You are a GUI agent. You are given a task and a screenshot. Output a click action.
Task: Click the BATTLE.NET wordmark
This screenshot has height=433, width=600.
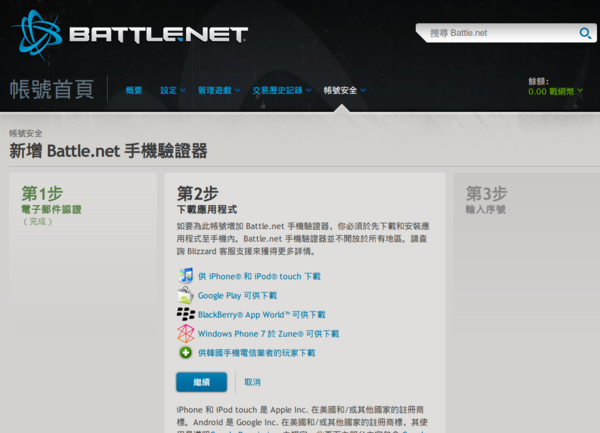[158, 35]
